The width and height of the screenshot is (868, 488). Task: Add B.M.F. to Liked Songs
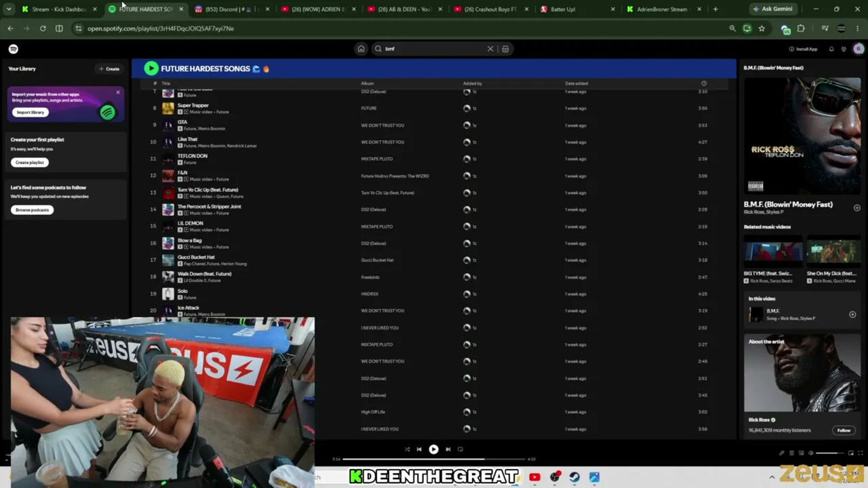pyautogui.click(x=856, y=208)
